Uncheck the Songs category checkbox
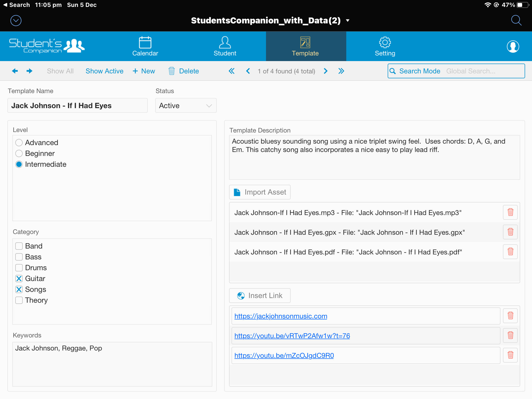Image resolution: width=532 pixels, height=399 pixels. [x=19, y=289]
